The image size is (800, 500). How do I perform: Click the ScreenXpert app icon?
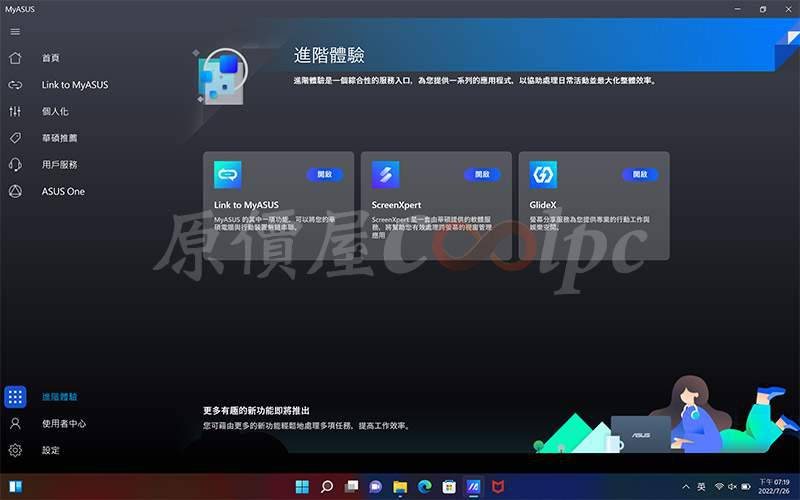[385, 175]
